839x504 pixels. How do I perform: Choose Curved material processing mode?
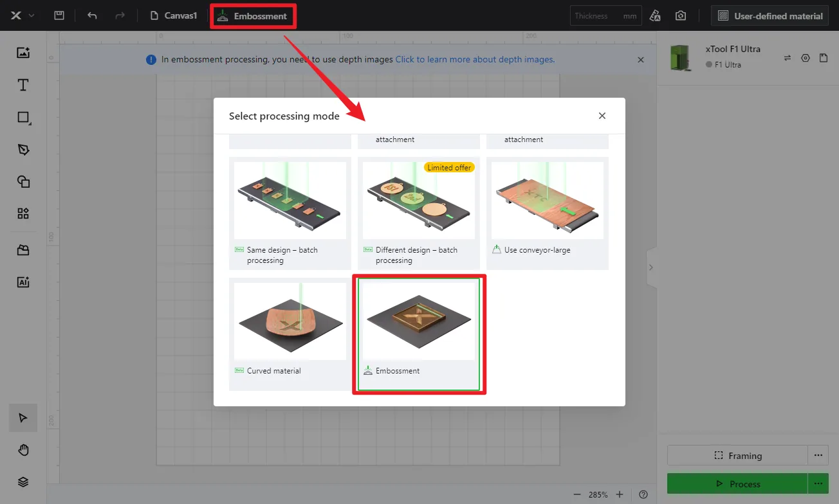(x=290, y=334)
